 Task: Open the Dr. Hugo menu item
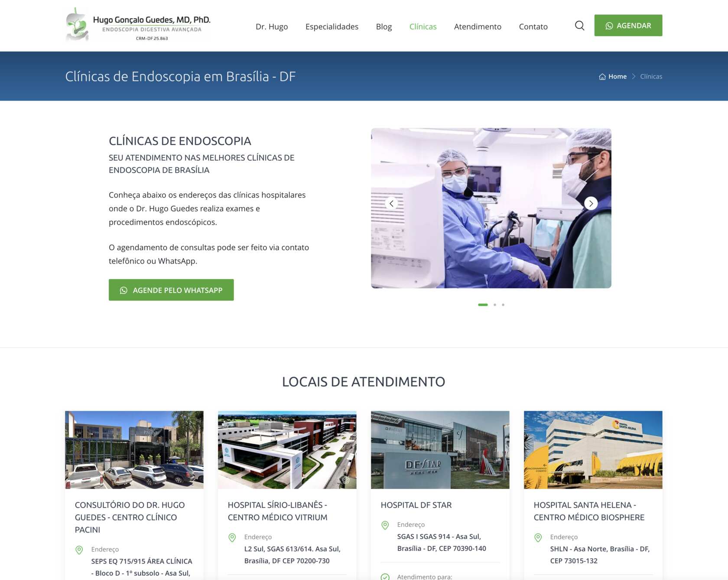[272, 26]
